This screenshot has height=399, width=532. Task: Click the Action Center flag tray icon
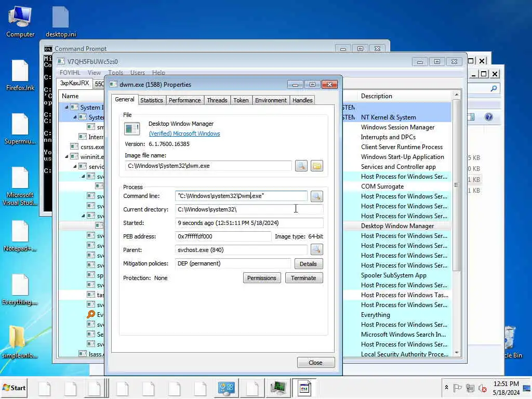[x=457, y=388]
